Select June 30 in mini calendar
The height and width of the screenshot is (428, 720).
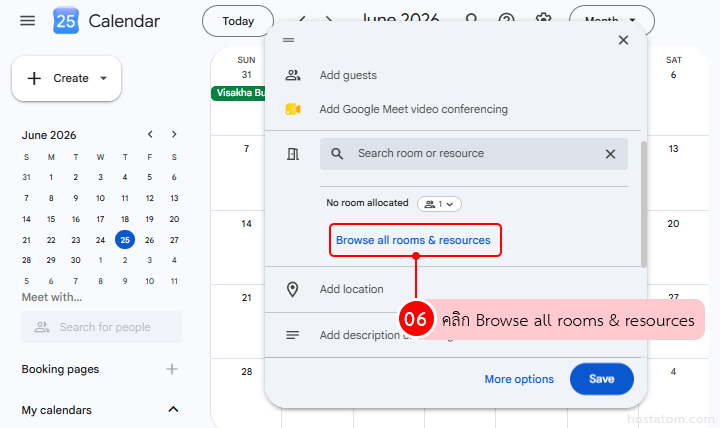coord(76,260)
